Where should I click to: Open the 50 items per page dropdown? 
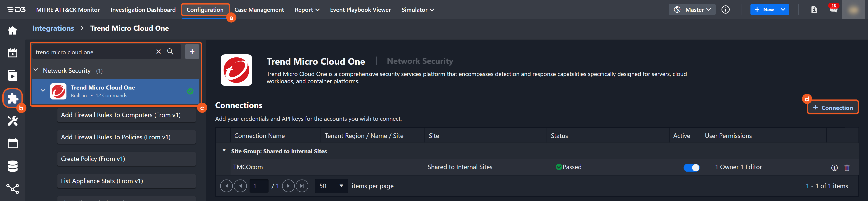(x=331, y=186)
